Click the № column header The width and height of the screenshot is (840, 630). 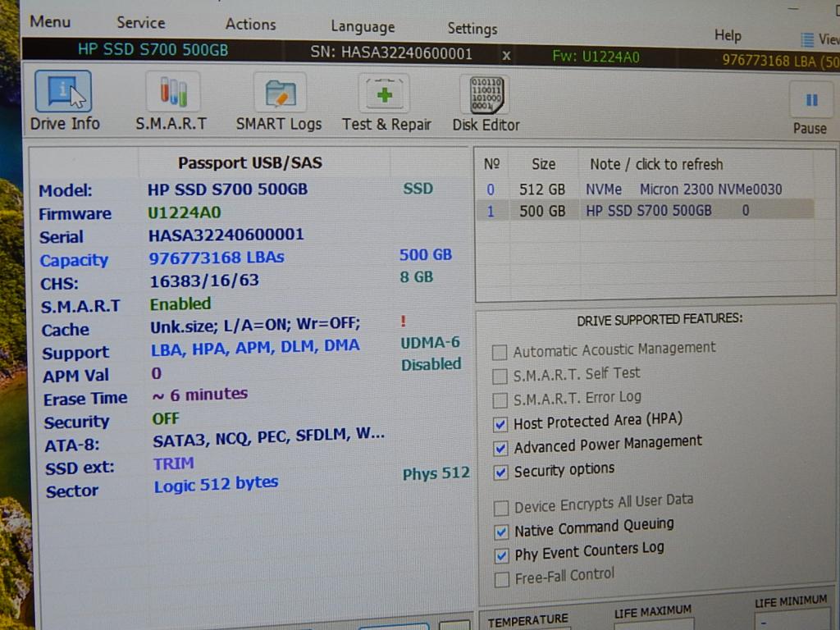[x=492, y=163]
